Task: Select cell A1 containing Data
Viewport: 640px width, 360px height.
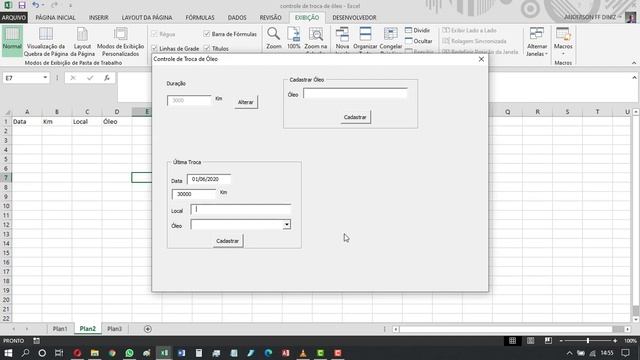Action: click(27, 122)
